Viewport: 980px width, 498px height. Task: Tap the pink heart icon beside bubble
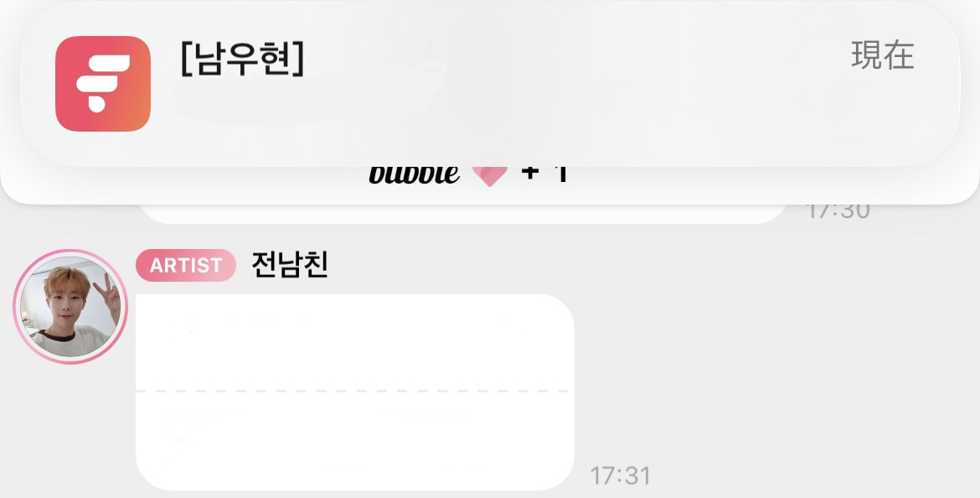tap(489, 175)
